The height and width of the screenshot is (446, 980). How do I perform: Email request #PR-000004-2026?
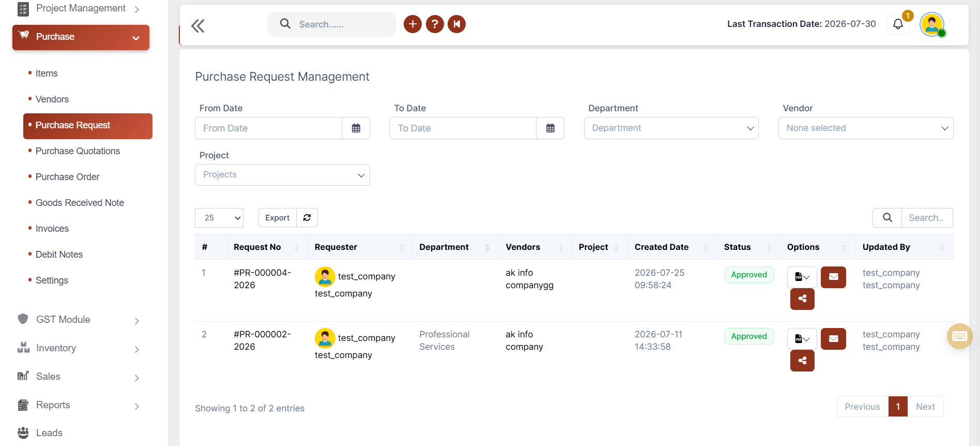tap(833, 277)
